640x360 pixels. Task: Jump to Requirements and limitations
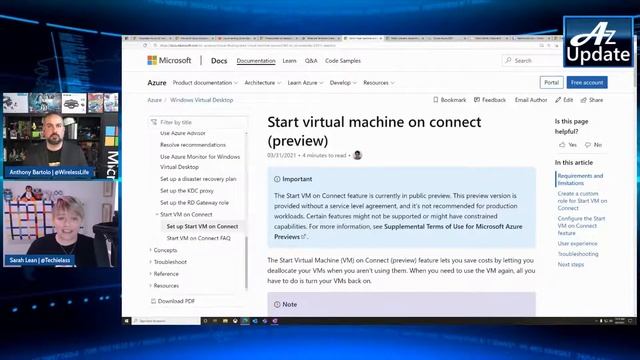point(580,179)
